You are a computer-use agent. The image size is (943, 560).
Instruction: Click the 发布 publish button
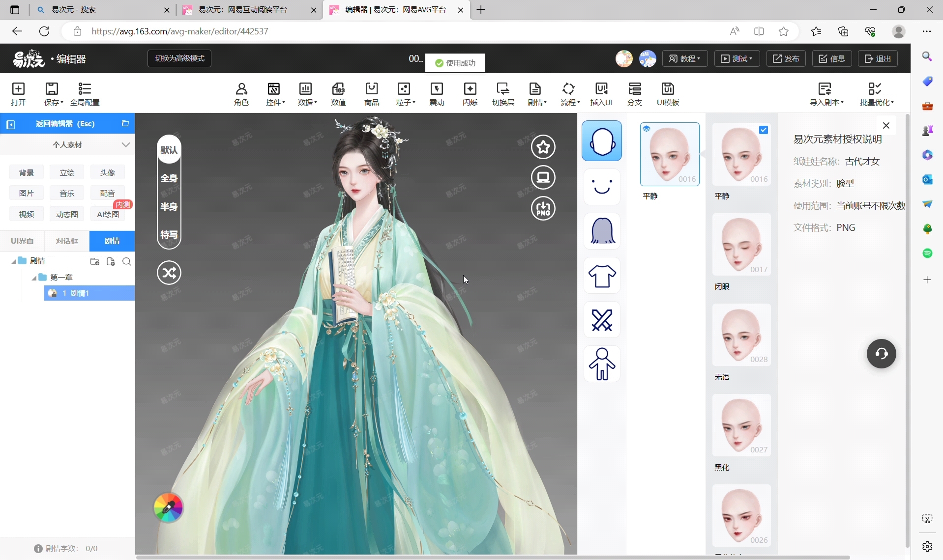[786, 58]
